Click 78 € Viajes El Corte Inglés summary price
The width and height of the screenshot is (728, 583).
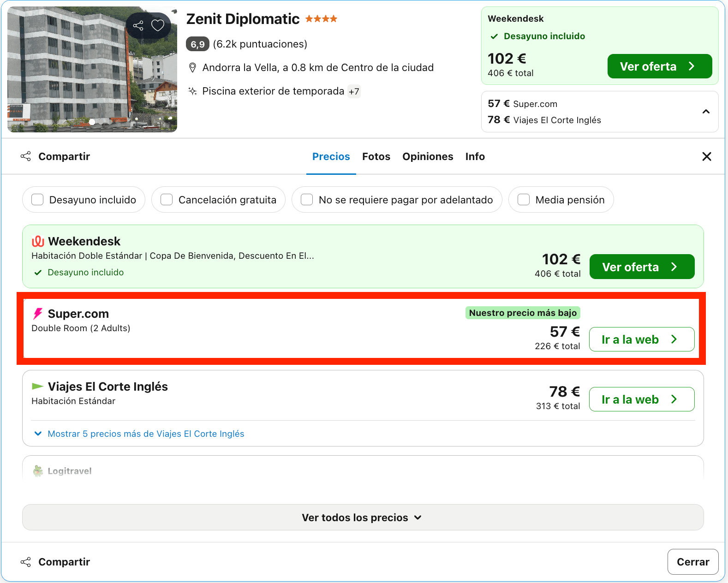pos(544,120)
